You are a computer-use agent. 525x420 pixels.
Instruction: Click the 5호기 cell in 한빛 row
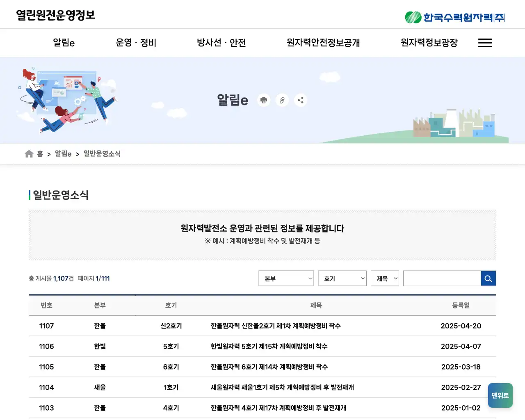(x=171, y=347)
